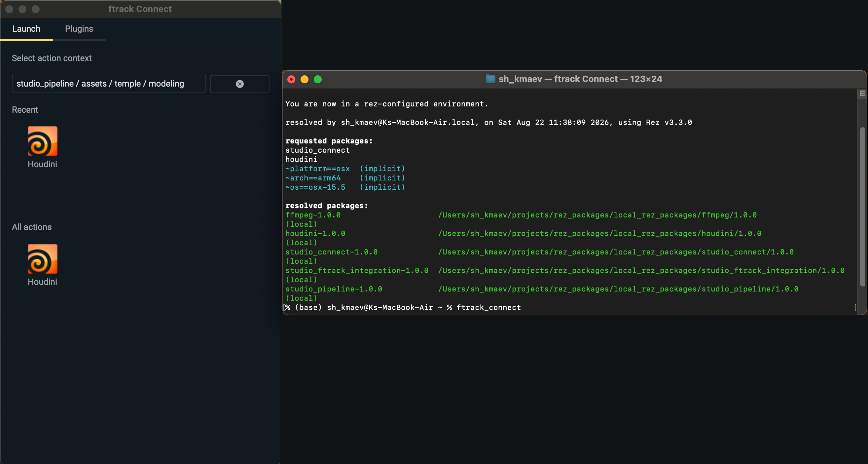This screenshot has width=868, height=464.
Task: Click the 'Recent' section heading
Action: [x=25, y=110]
